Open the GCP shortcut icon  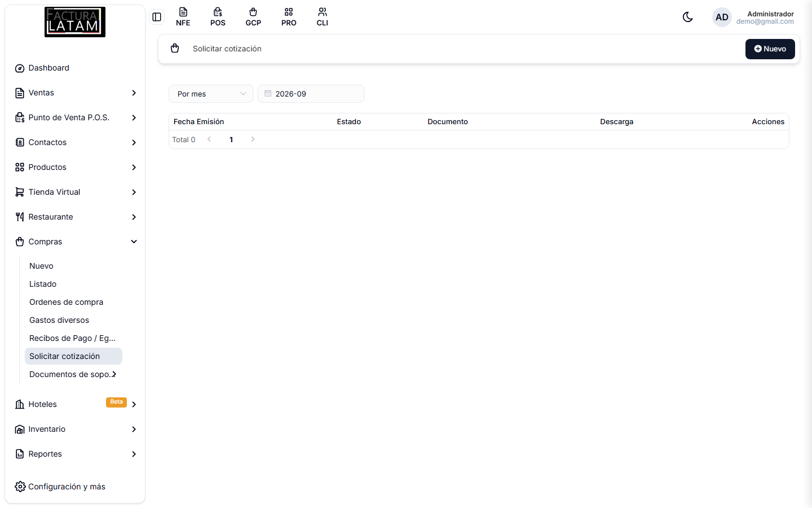coord(253,17)
